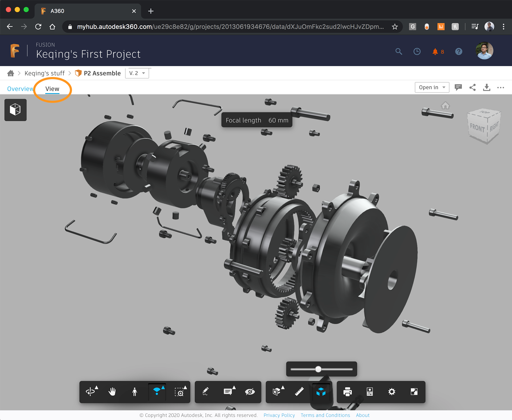Toggle the Explode model tool
This screenshot has width=512, height=420.
(x=321, y=392)
